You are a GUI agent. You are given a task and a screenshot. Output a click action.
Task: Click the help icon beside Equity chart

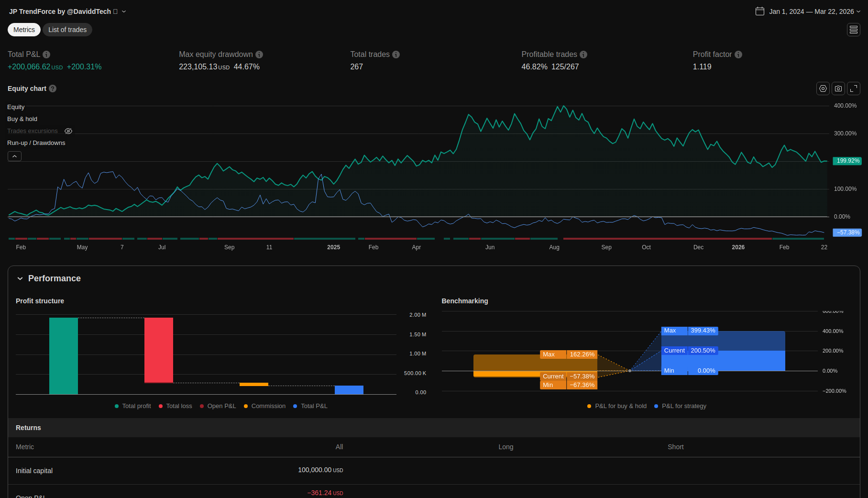[x=53, y=89]
